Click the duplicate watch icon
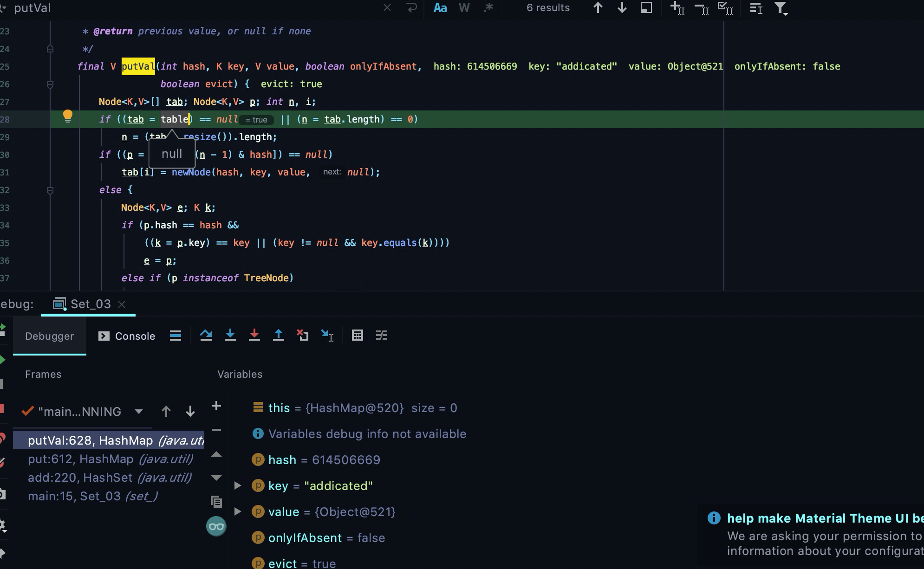 216,502
